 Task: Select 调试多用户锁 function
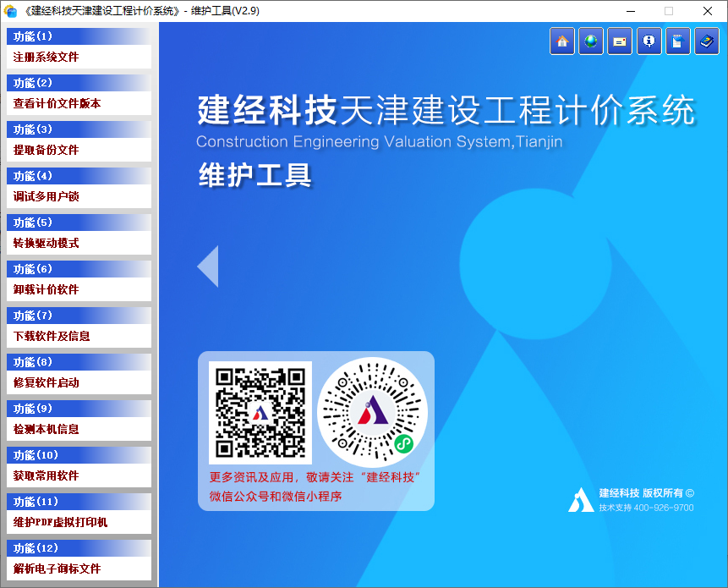click(x=79, y=197)
